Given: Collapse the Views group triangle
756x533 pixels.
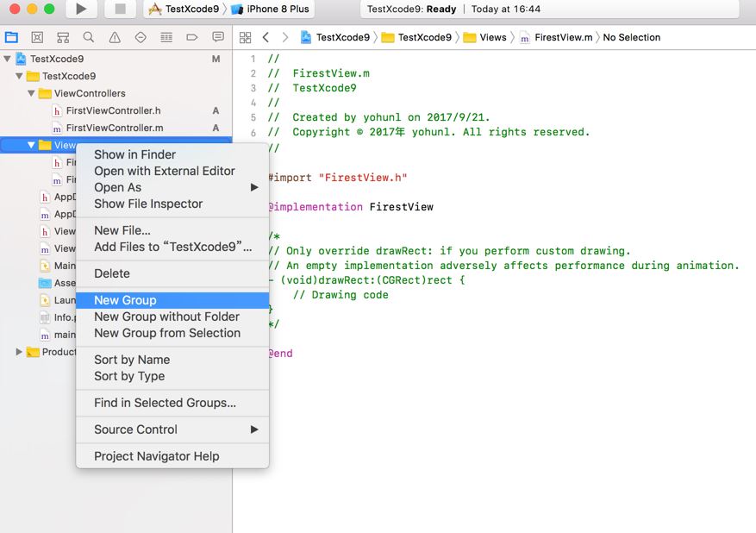Looking at the screenshot, I should 31,145.
